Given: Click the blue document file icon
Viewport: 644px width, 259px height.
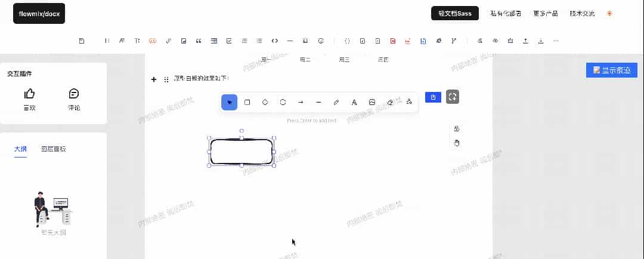Looking at the screenshot, I should [x=423, y=41].
